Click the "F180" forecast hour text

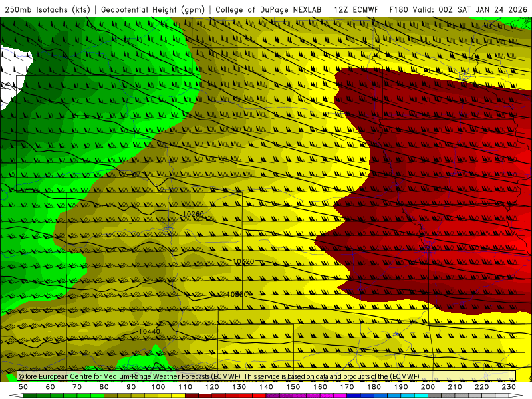tap(398, 9)
